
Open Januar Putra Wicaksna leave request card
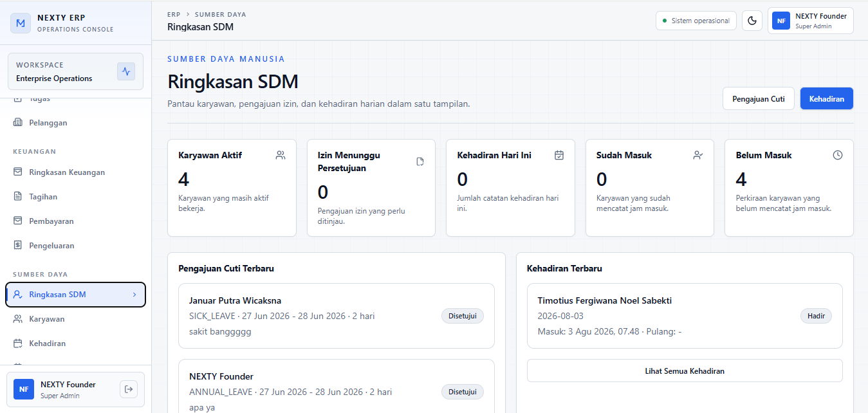[337, 316]
